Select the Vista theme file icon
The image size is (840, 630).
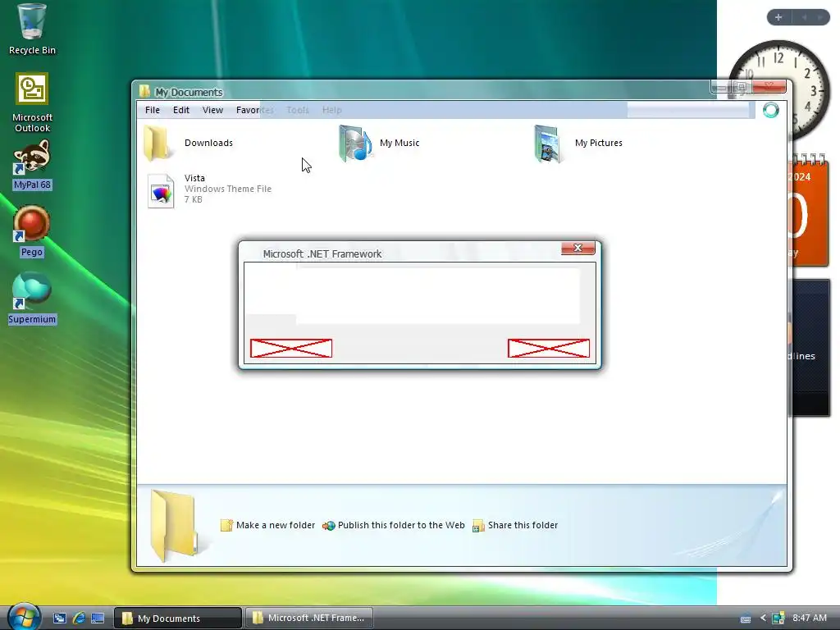point(161,190)
